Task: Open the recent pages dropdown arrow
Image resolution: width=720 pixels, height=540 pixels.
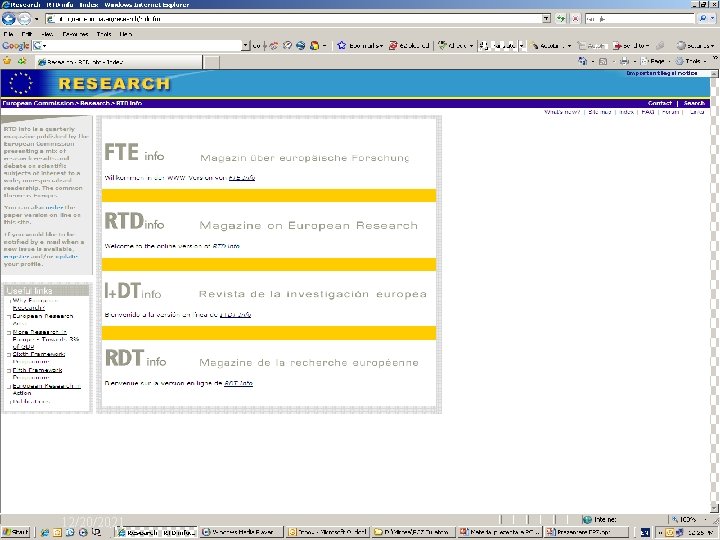Action: tap(37, 19)
